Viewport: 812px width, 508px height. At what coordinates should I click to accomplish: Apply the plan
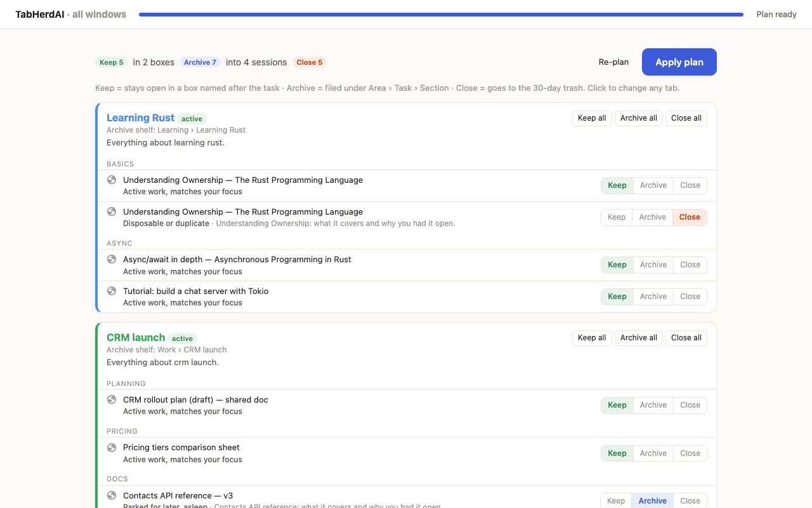(x=679, y=62)
